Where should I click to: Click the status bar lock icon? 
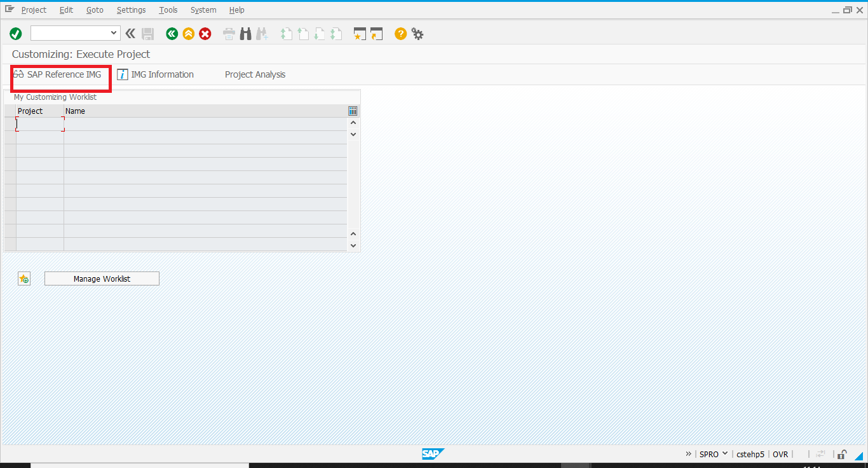pos(841,454)
